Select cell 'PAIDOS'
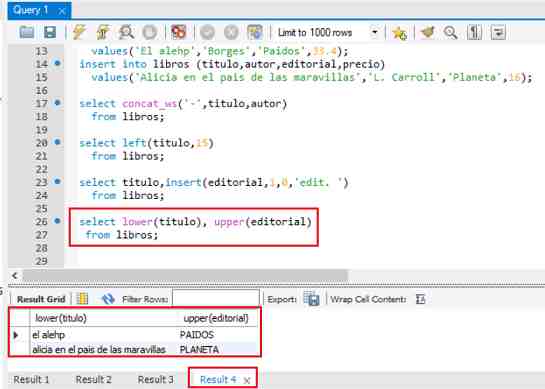This screenshot has width=545, height=389. (x=218, y=335)
